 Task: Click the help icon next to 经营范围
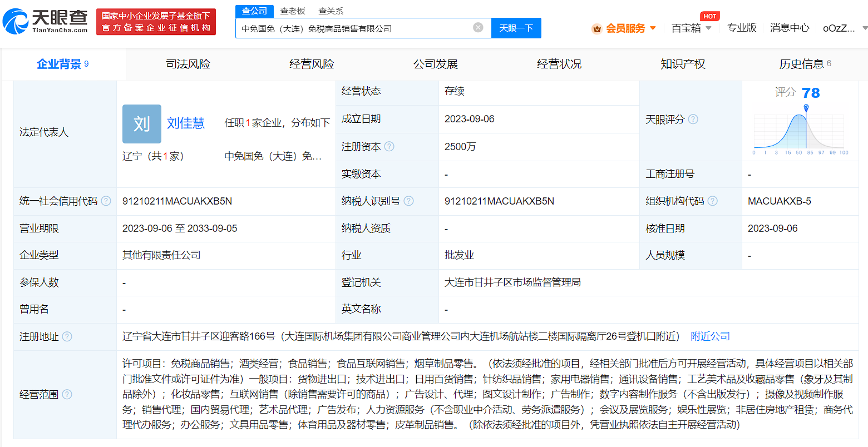tap(67, 395)
